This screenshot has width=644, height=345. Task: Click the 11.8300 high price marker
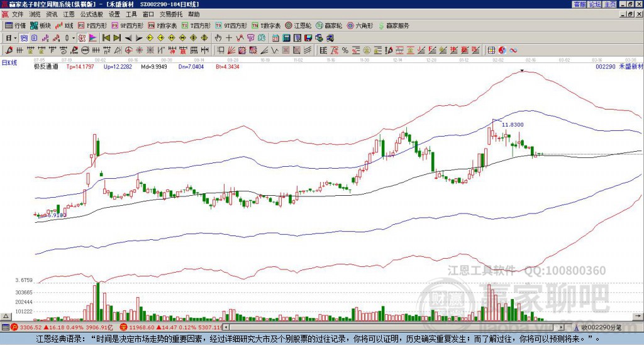(x=513, y=125)
